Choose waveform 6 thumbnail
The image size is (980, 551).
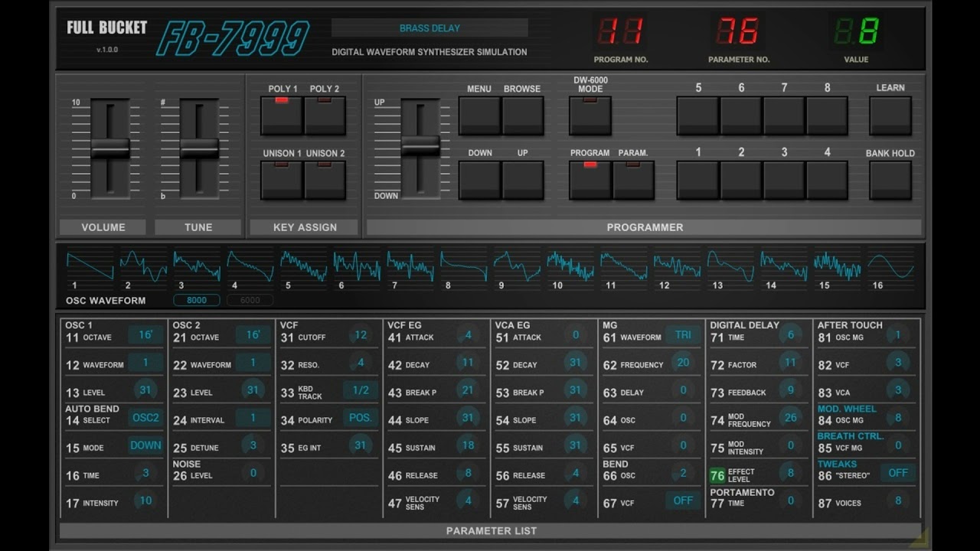coord(357,266)
